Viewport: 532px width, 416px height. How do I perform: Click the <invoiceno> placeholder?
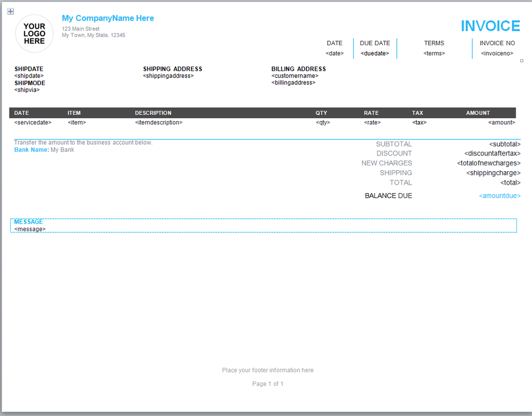[x=497, y=53]
